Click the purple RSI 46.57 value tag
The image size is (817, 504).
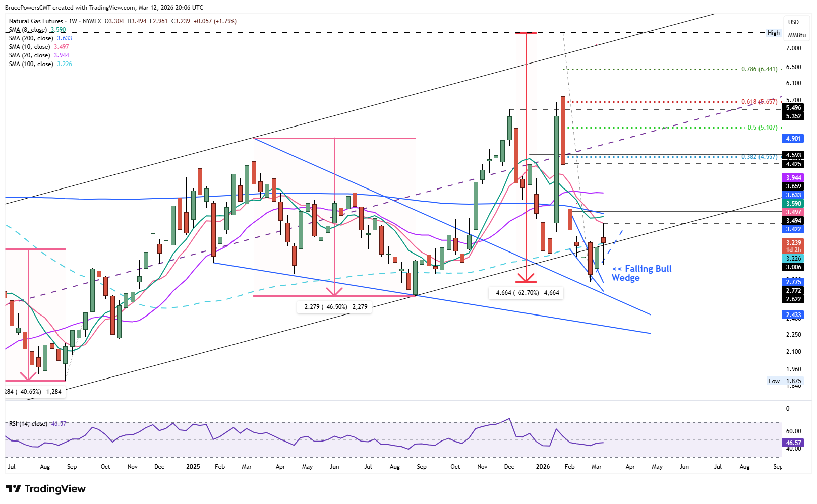pyautogui.click(x=793, y=443)
